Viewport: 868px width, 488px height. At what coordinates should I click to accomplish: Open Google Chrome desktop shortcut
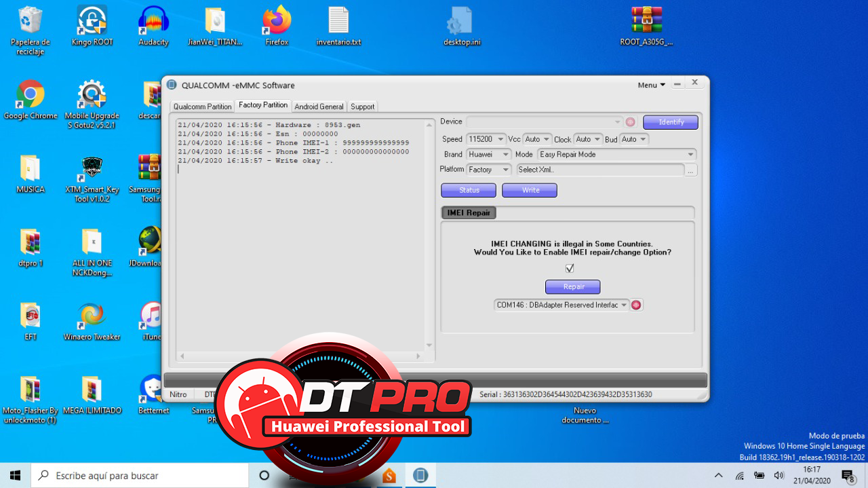(x=31, y=100)
